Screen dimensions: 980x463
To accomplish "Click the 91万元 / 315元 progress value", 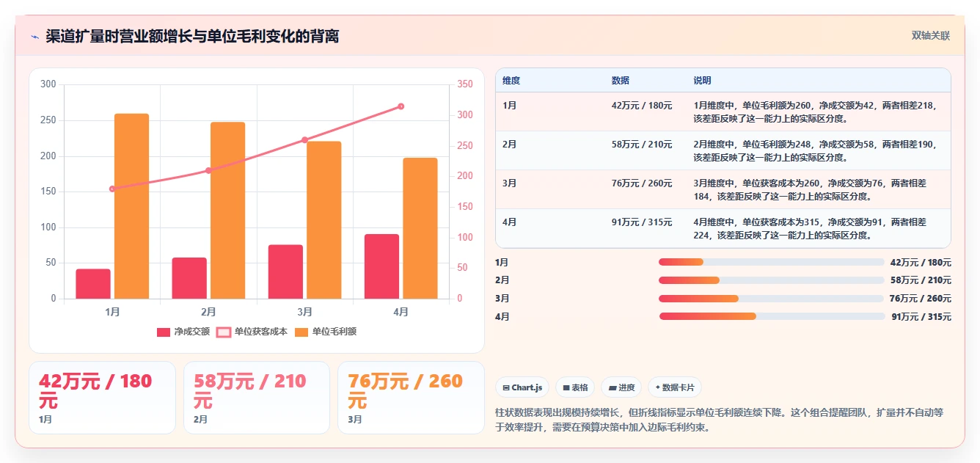I will (x=921, y=317).
